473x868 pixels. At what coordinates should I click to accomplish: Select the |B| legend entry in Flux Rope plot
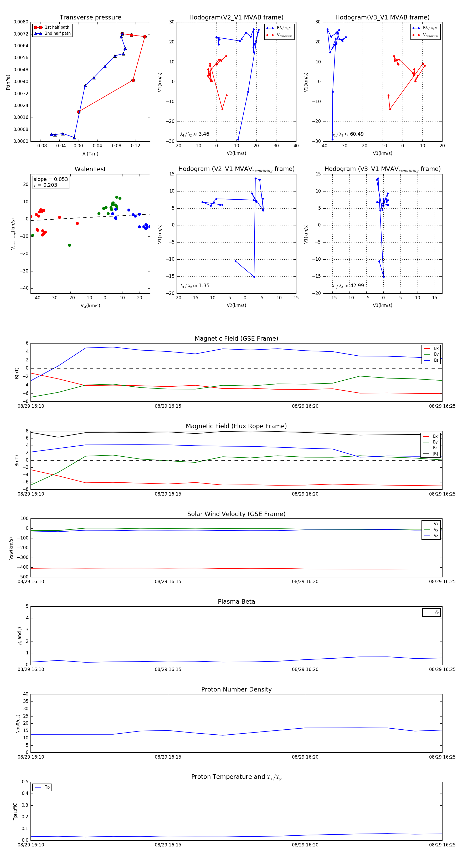431,454
